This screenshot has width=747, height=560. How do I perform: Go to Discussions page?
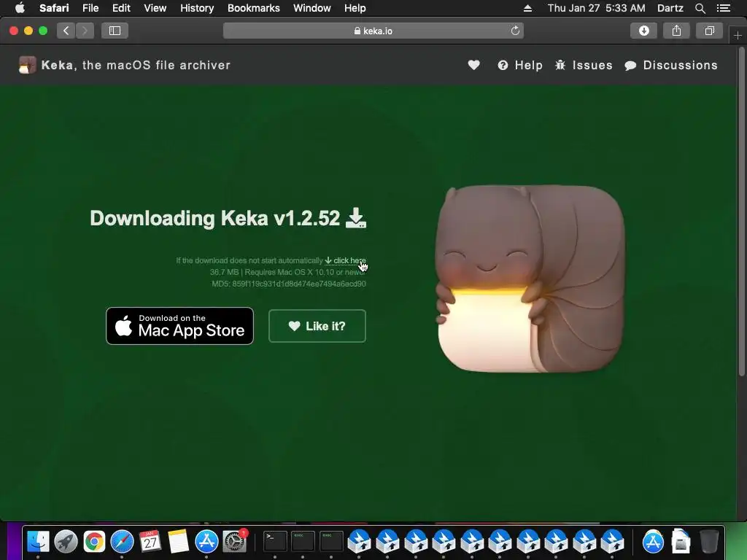coord(671,65)
